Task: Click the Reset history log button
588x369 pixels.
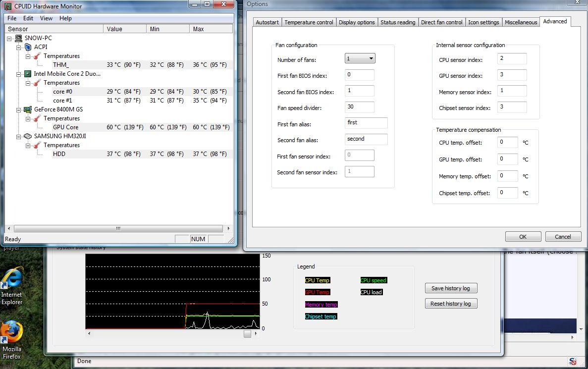Action: 451,304
